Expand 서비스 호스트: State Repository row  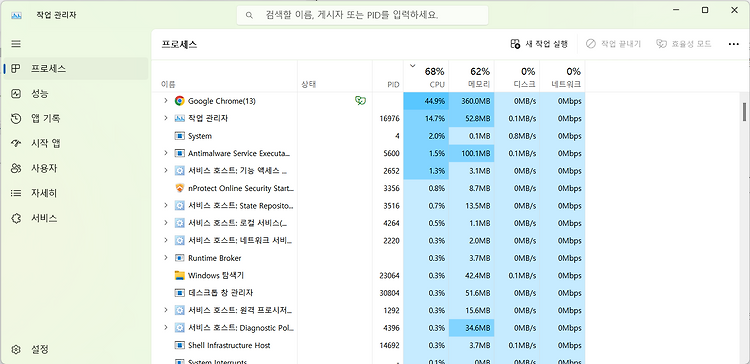[165, 205]
